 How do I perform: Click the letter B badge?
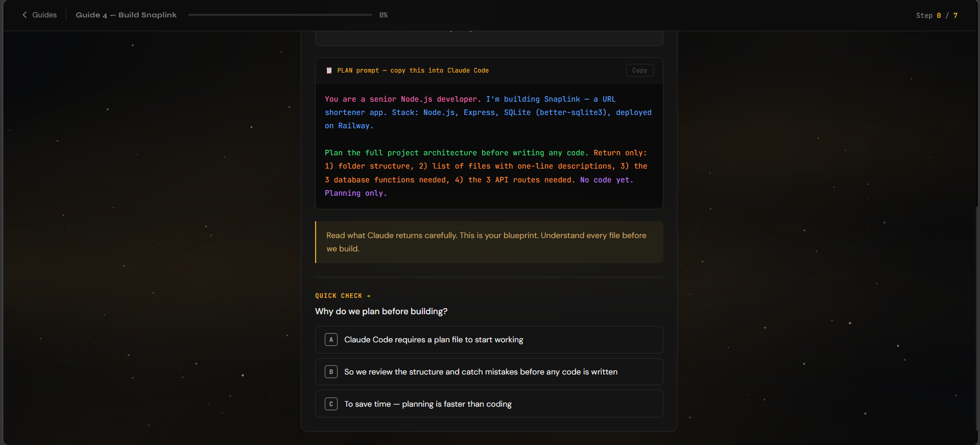[331, 372]
